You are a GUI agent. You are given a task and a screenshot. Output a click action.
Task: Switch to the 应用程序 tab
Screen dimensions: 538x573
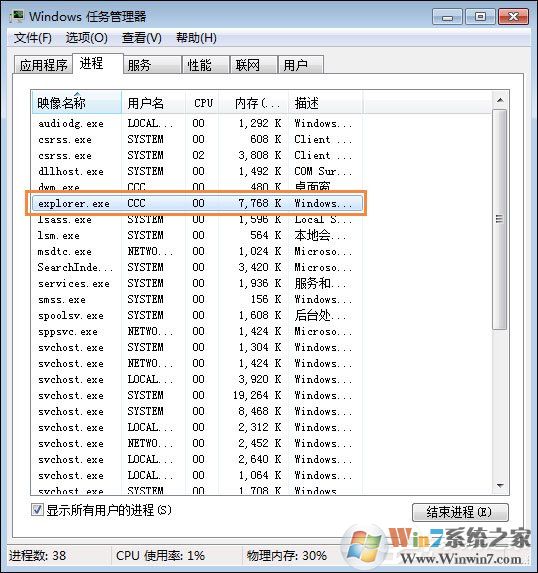point(43,65)
